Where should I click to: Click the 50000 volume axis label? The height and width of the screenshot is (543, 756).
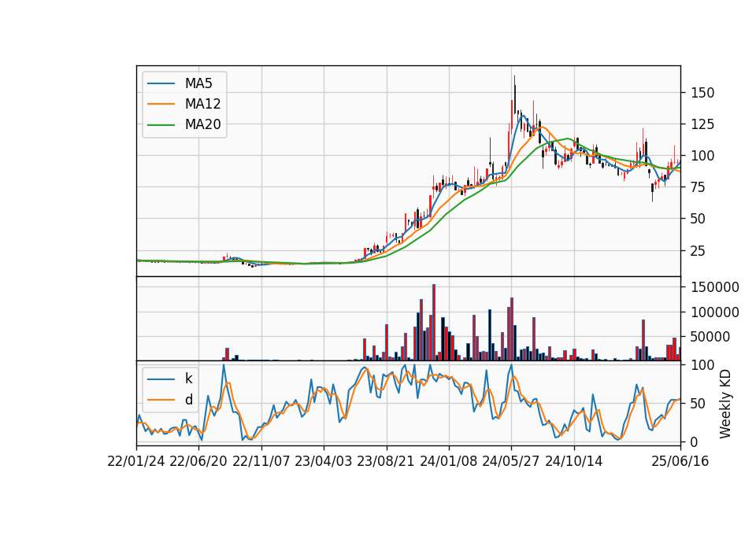coord(710,338)
